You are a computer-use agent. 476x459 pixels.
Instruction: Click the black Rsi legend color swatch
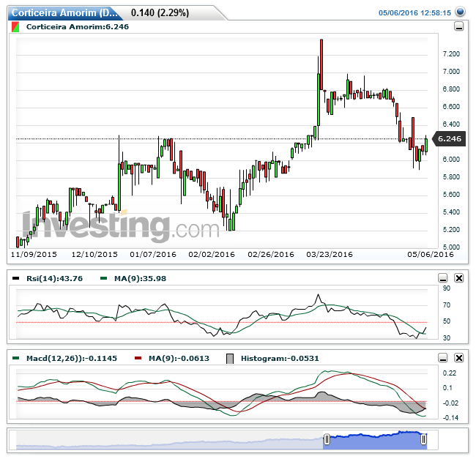[15, 278]
